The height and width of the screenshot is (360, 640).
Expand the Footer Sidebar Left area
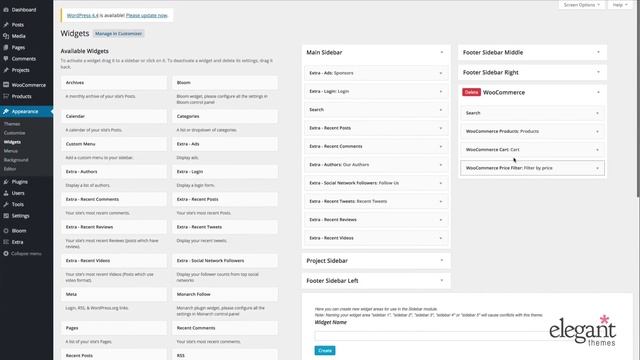(x=442, y=280)
